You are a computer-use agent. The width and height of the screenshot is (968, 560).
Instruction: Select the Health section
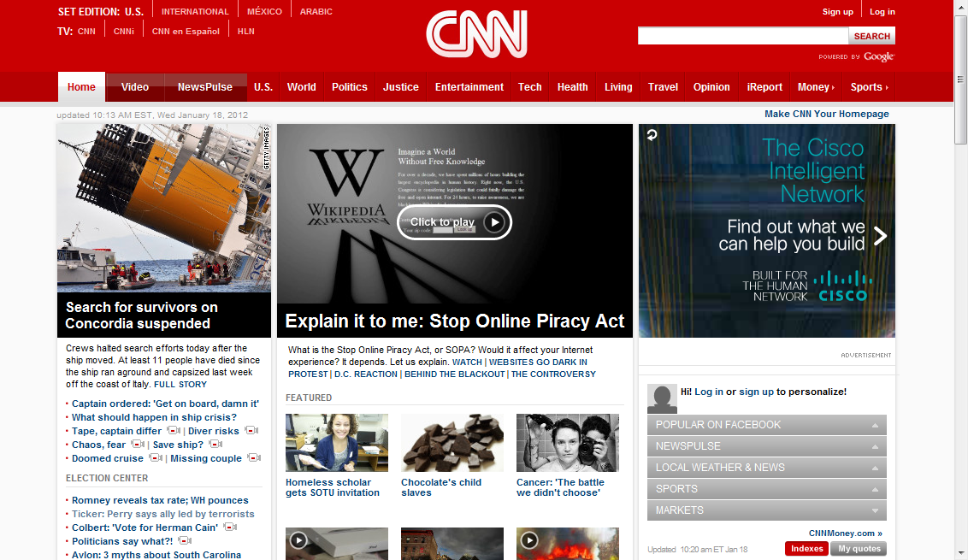[572, 87]
